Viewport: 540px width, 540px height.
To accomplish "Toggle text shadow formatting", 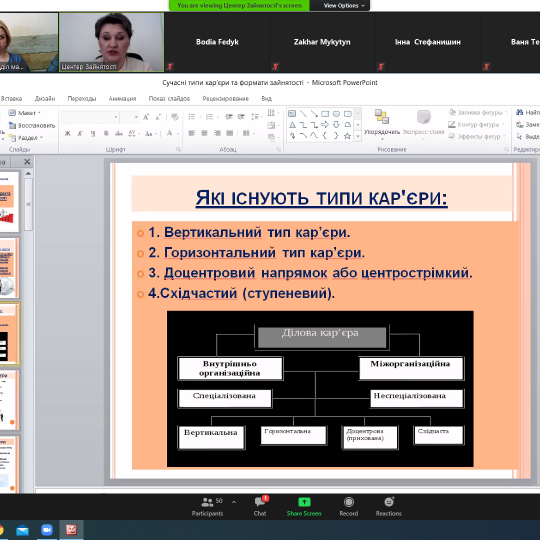I will click(x=106, y=133).
